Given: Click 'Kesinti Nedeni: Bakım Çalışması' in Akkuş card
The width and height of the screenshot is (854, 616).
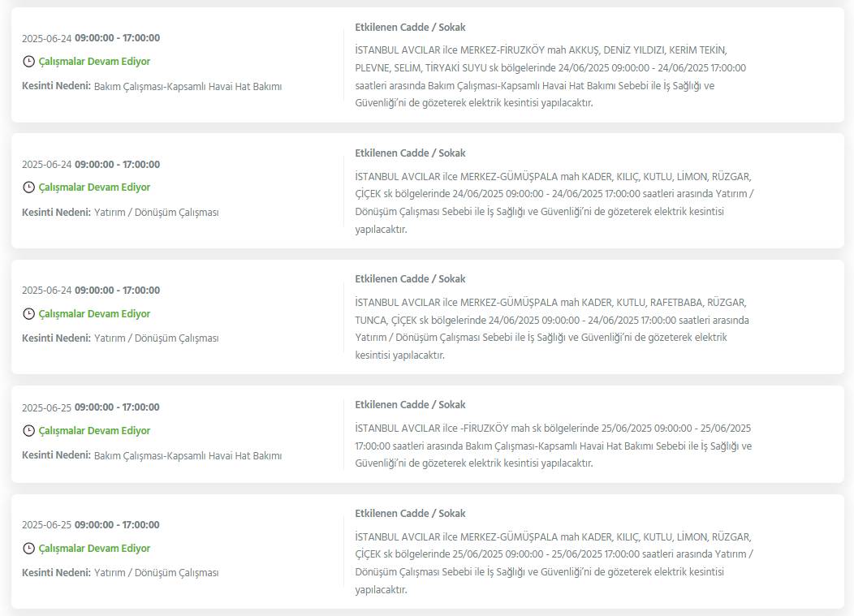Looking at the screenshot, I should click(x=152, y=86).
